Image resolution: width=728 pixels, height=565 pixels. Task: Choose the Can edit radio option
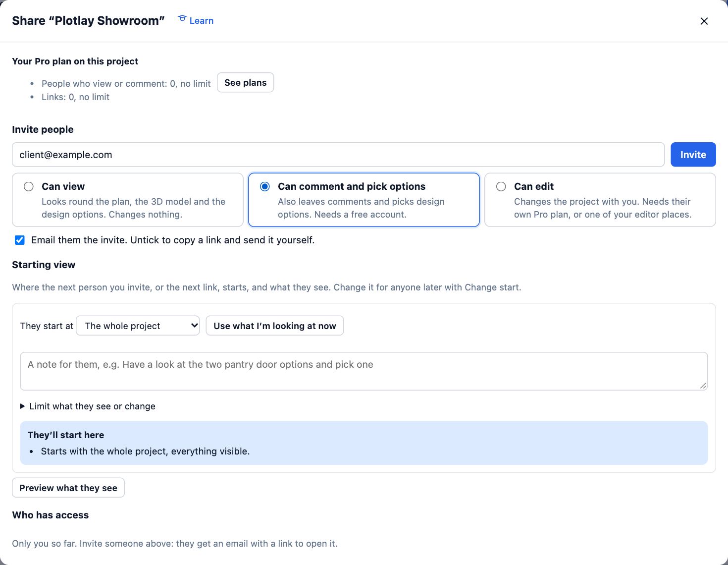tap(501, 186)
